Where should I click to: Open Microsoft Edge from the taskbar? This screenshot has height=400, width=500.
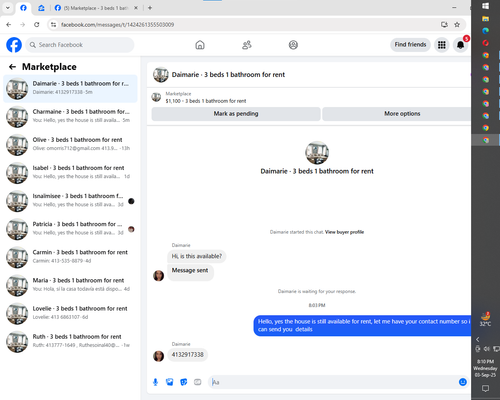485,31
